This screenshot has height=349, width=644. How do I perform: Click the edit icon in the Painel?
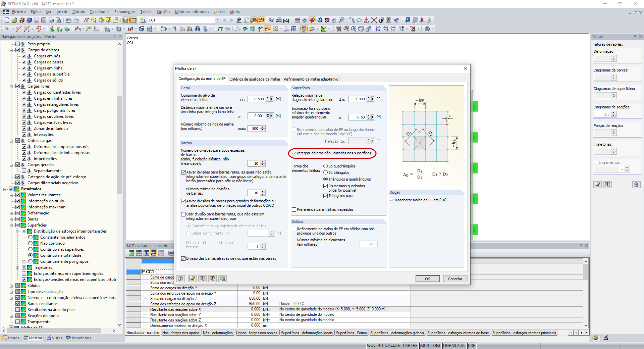point(597,185)
